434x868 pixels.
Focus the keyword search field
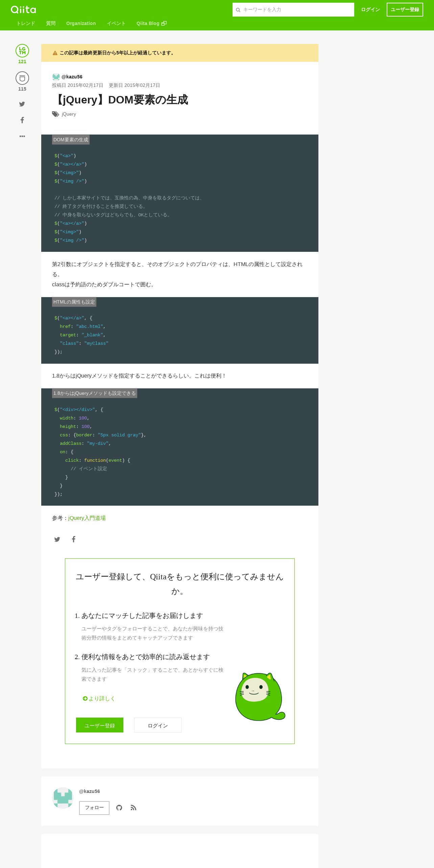pos(293,9)
